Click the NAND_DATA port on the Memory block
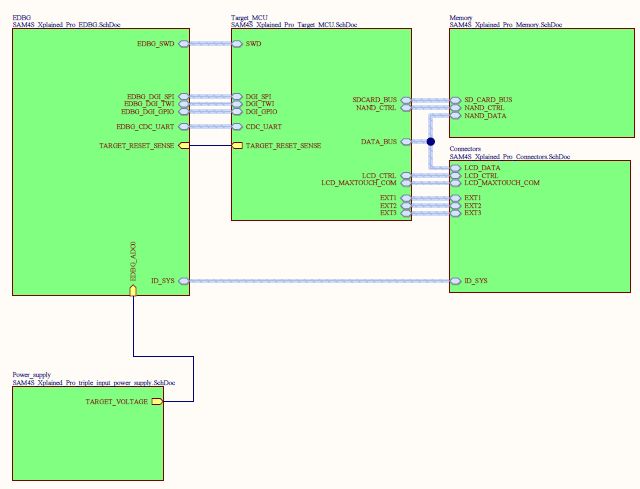The width and height of the screenshot is (640, 489). (x=456, y=117)
